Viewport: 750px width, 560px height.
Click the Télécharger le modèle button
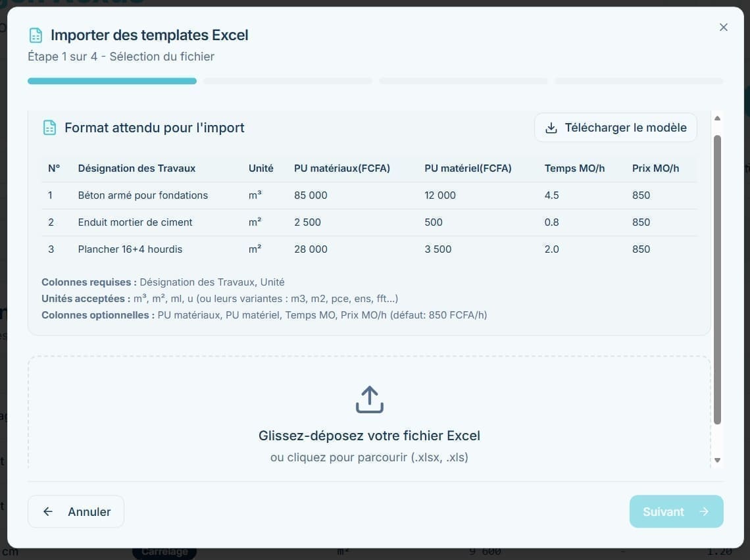click(x=616, y=128)
